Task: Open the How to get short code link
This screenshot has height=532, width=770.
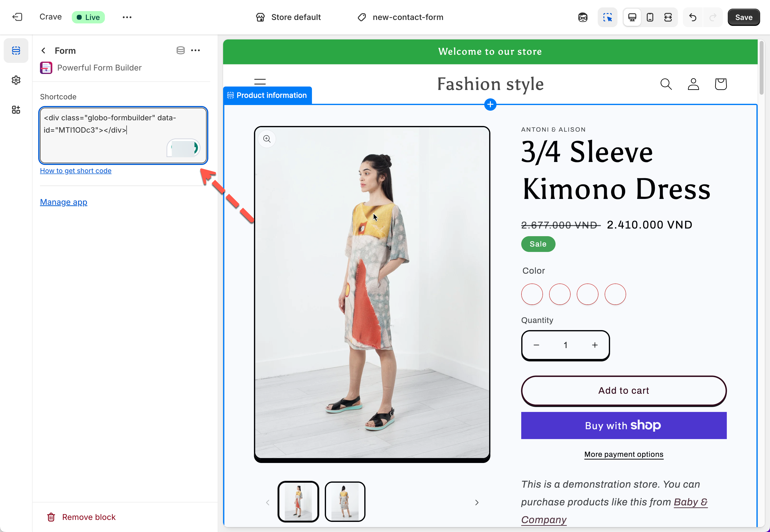Action: click(76, 171)
